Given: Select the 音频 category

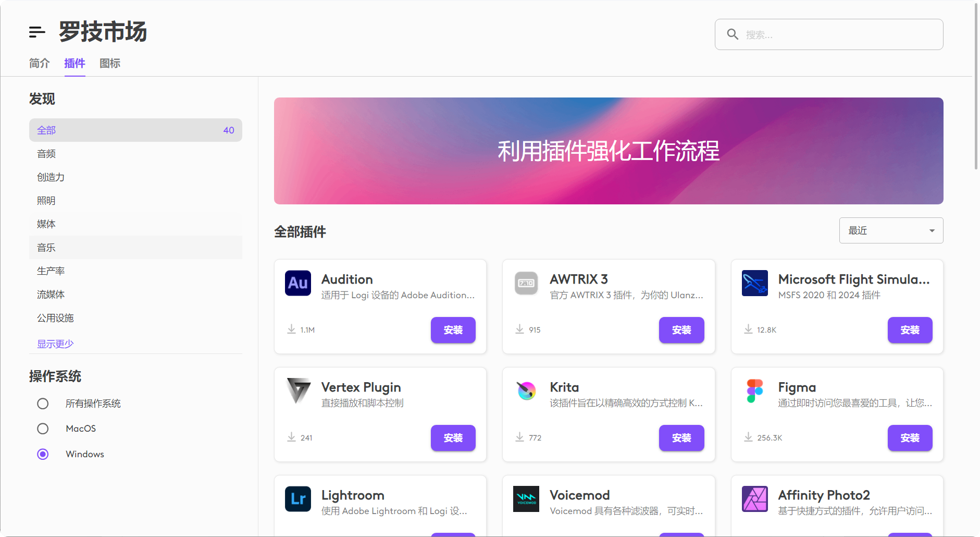Looking at the screenshot, I should coord(135,153).
